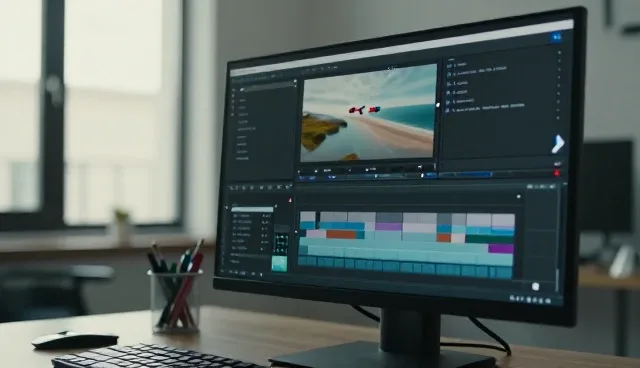The image size is (640, 368).
Task: Click the video preview showing the beach scene
Action: (368, 114)
